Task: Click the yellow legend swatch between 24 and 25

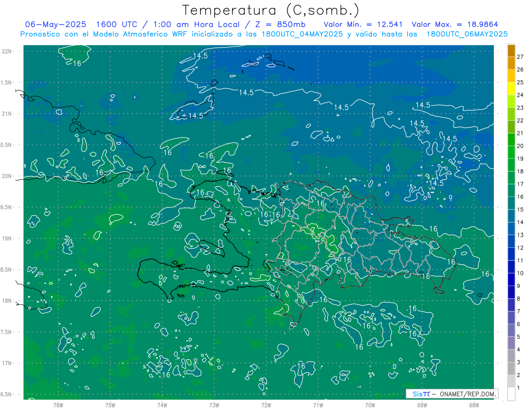Action: pyautogui.click(x=511, y=89)
